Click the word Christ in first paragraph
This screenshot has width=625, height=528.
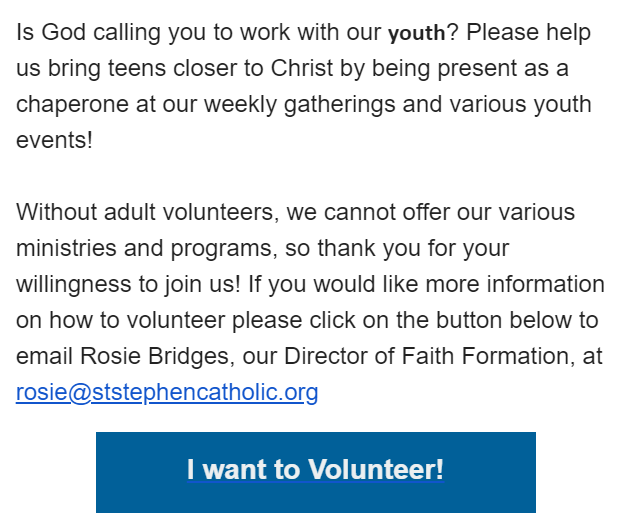tap(302, 68)
